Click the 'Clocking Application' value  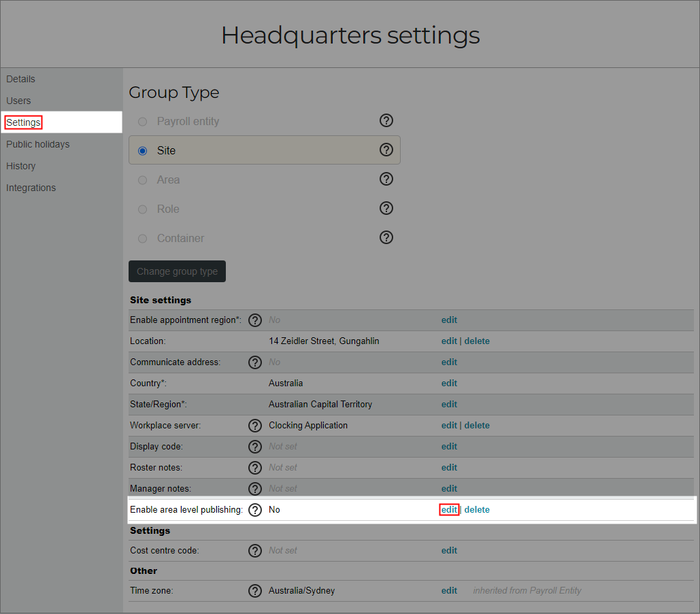point(308,425)
